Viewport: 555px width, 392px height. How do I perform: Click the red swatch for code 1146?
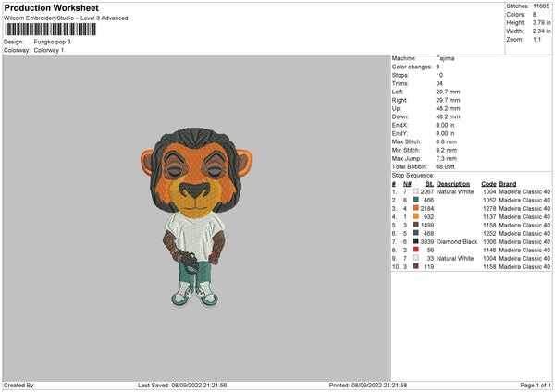point(416,250)
